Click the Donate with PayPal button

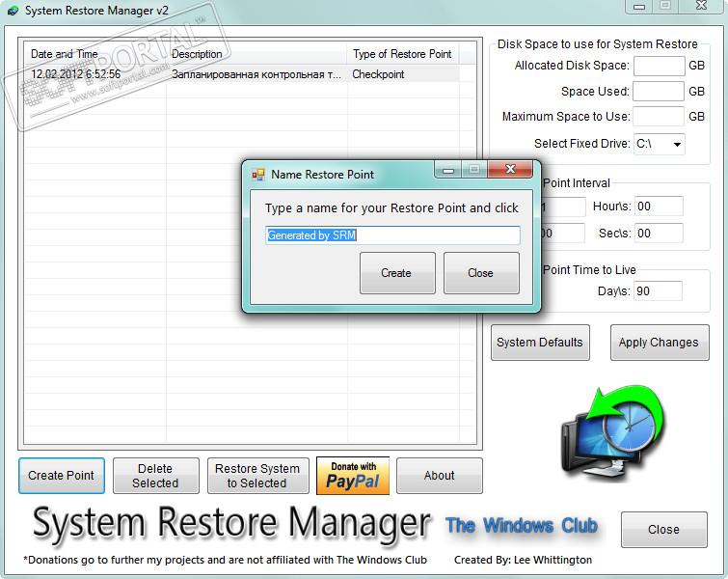pyautogui.click(x=353, y=476)
